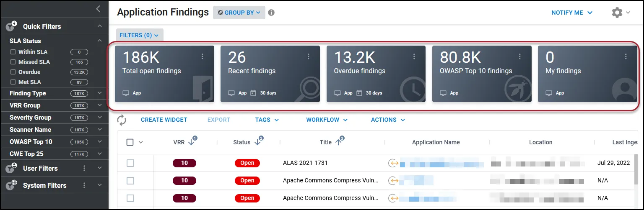Click the 13.2K Overdue count badge
The image size is (644, 210).
pos(79,72)
